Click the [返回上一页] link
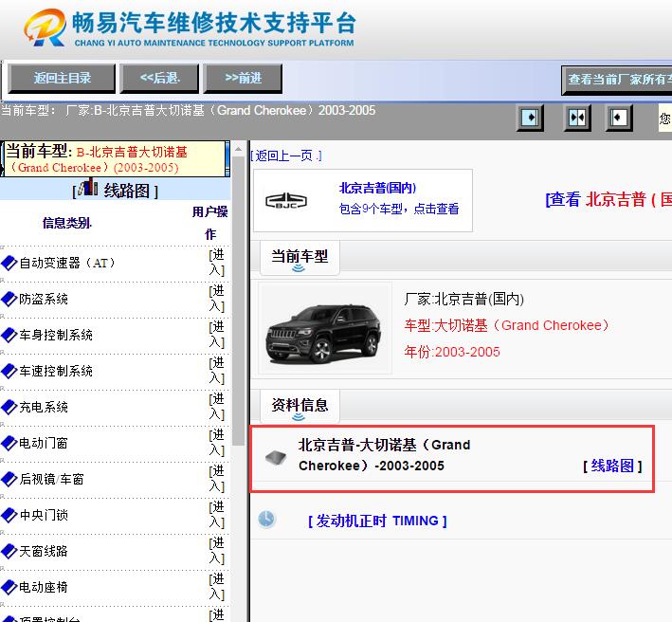This screenshot has width=672, height=622. click(x=286, y=155)
